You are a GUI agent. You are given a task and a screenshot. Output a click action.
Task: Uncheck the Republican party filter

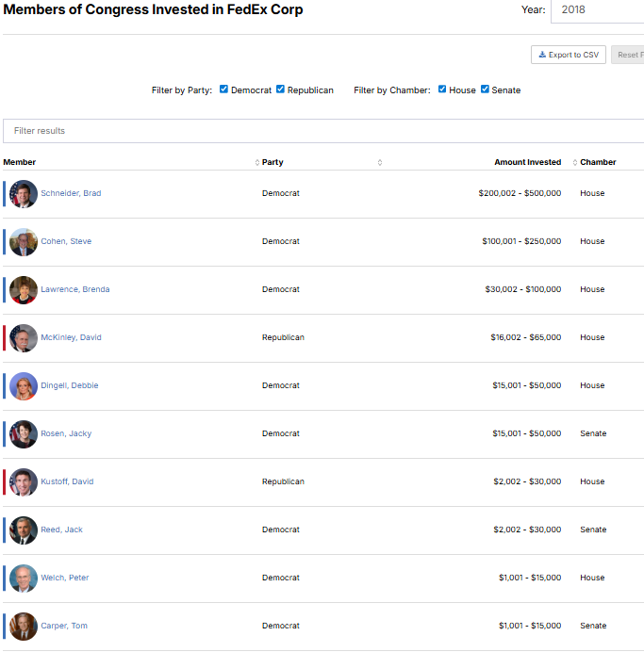pyautogui.click(x=280, y=89)
